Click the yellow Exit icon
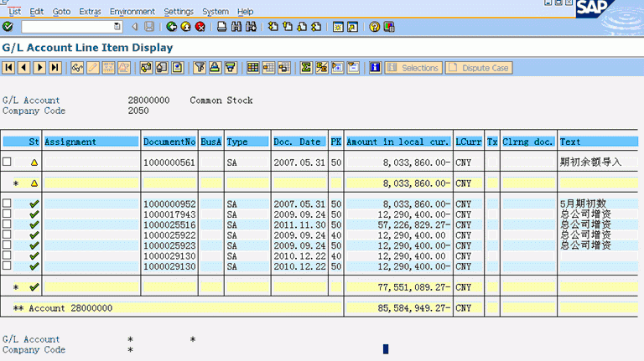Image resolution: width=644 pixels, height=361 pixels. pos(185,27)
